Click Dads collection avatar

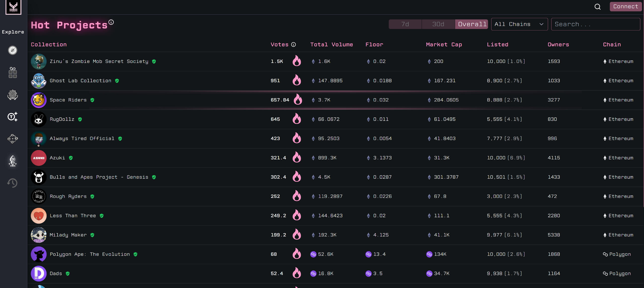39,274
